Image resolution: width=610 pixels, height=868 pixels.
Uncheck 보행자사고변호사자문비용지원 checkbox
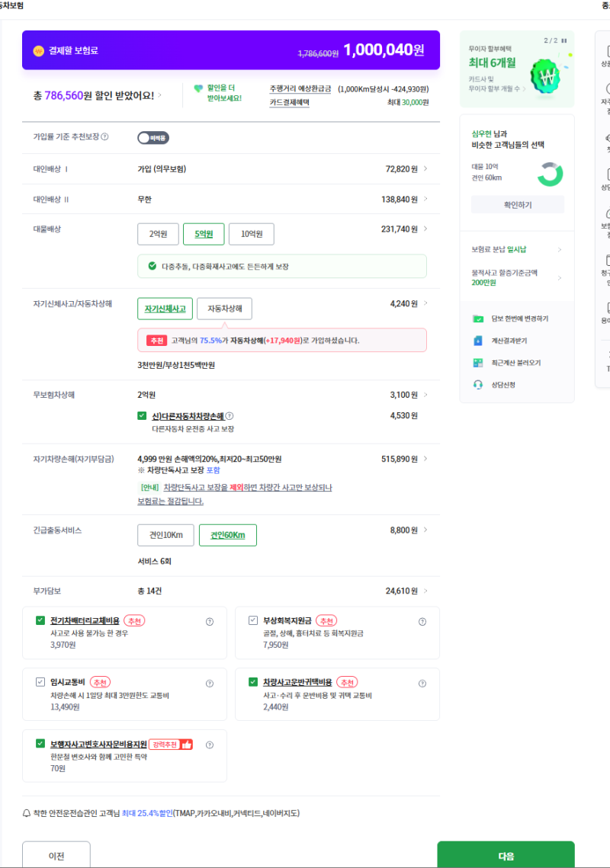40,744
